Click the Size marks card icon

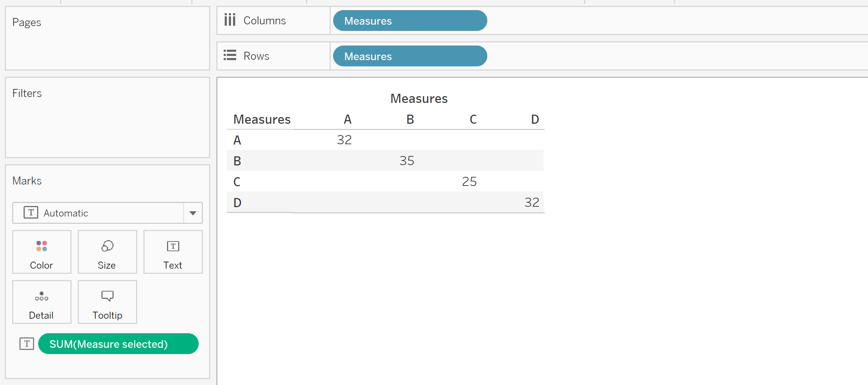pyautogui.click(x=107, y=246)
